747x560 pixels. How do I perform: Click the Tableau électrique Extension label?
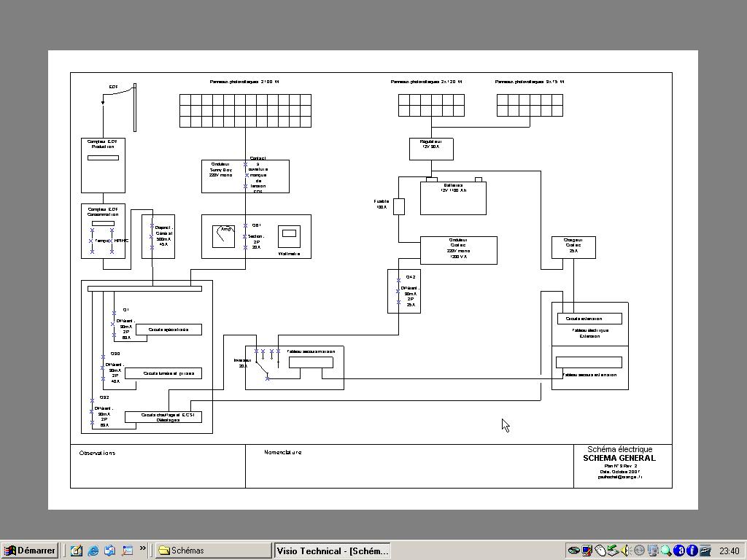click(x=590, y=332)
